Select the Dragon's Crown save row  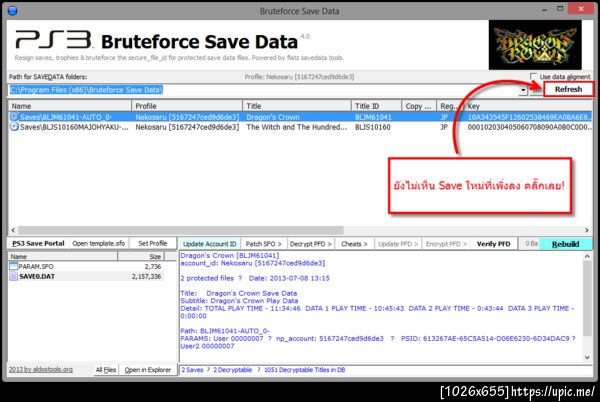300,117
